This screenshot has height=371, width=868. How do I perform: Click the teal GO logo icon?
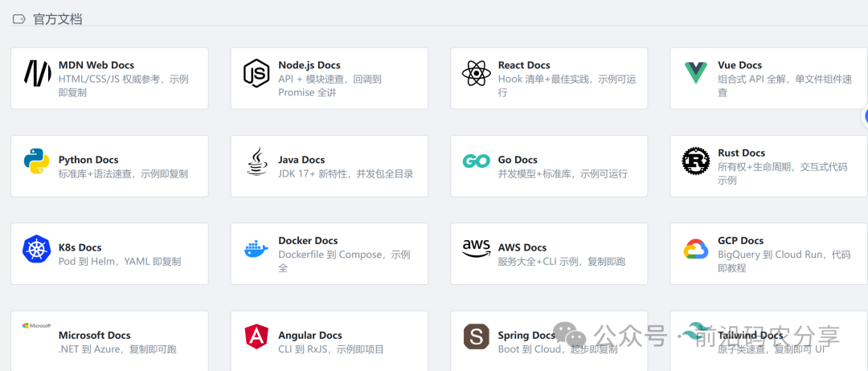pos(476,161)
